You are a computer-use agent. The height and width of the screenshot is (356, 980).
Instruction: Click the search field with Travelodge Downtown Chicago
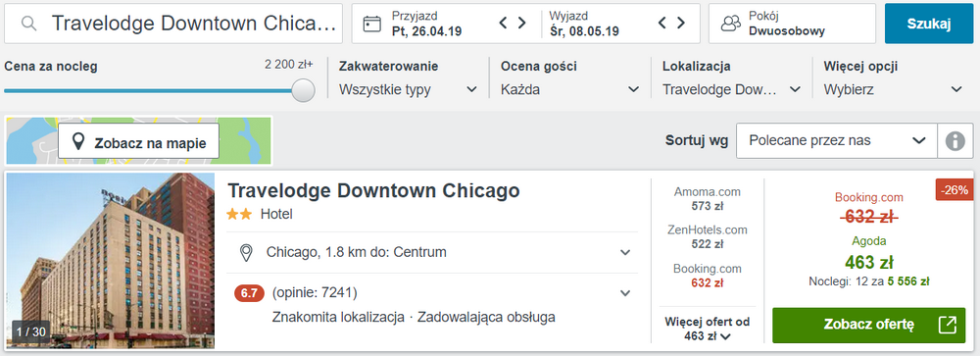tap(173, 24)
